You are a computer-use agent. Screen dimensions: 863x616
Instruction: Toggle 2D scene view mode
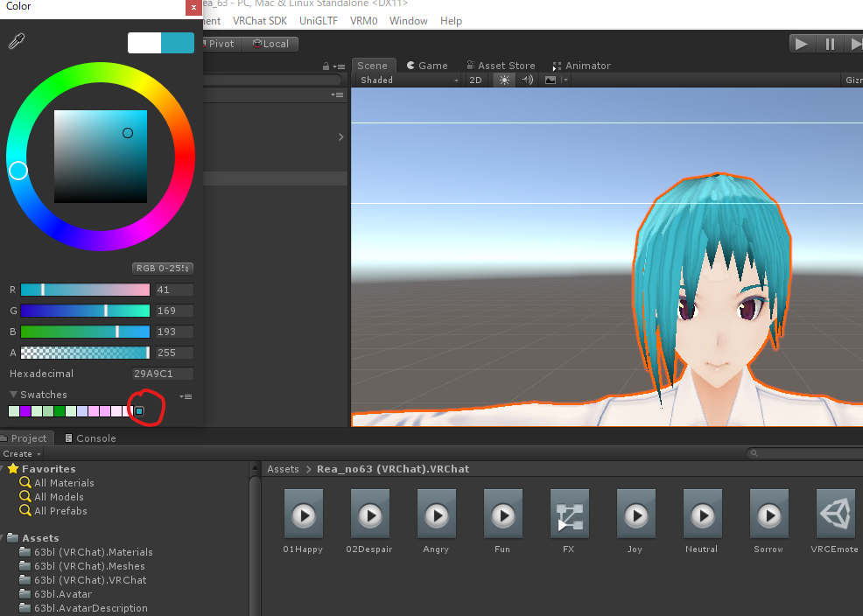pyautogui.click(x=475, y=80)
